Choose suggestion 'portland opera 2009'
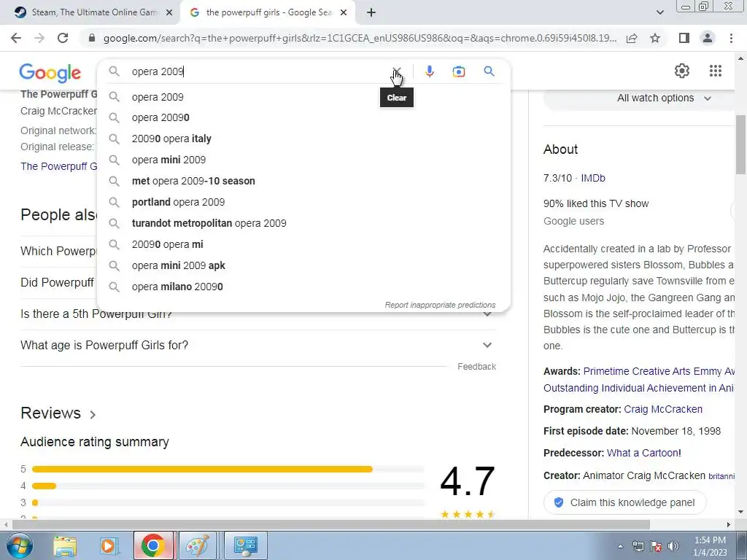 pyautogui.click(x=303, y=202)
